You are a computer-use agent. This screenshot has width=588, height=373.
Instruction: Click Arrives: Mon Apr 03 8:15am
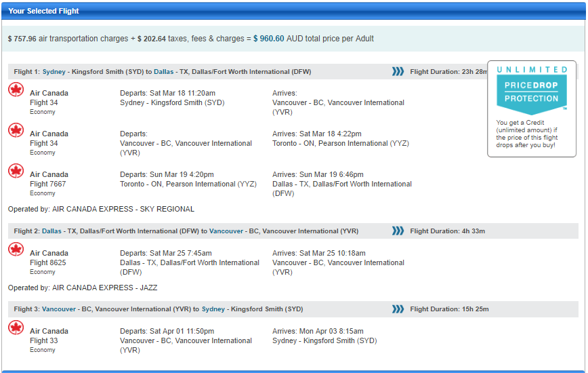point(318,332)
